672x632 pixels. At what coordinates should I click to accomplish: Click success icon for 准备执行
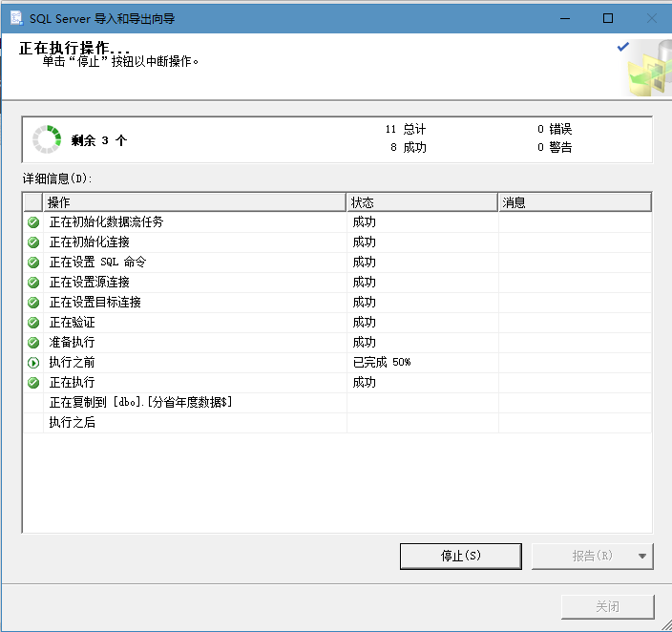click(x=33, y=342)
